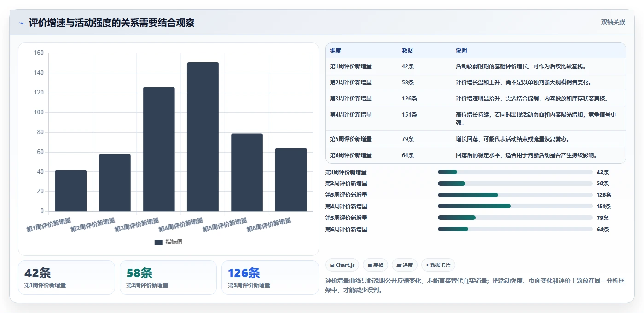
Task: Click table cell 第1周评价新增量
Action: tap(351, 66)
